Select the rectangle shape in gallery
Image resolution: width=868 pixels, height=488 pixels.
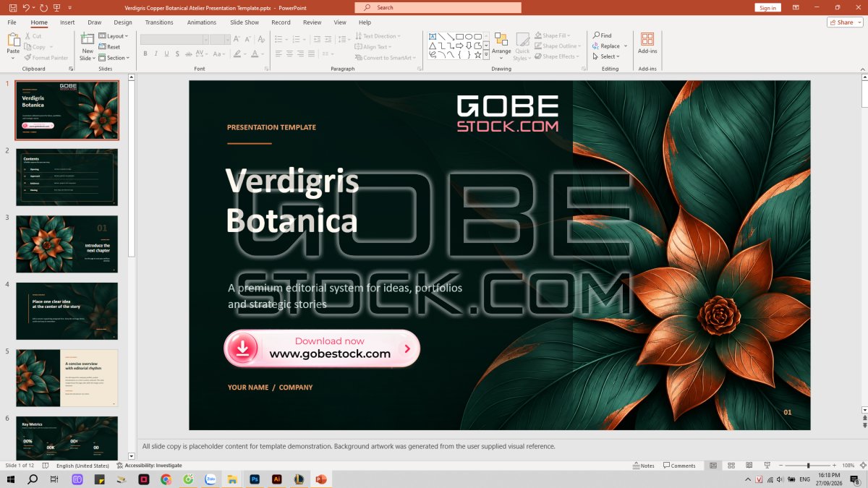tap(459, 36)
